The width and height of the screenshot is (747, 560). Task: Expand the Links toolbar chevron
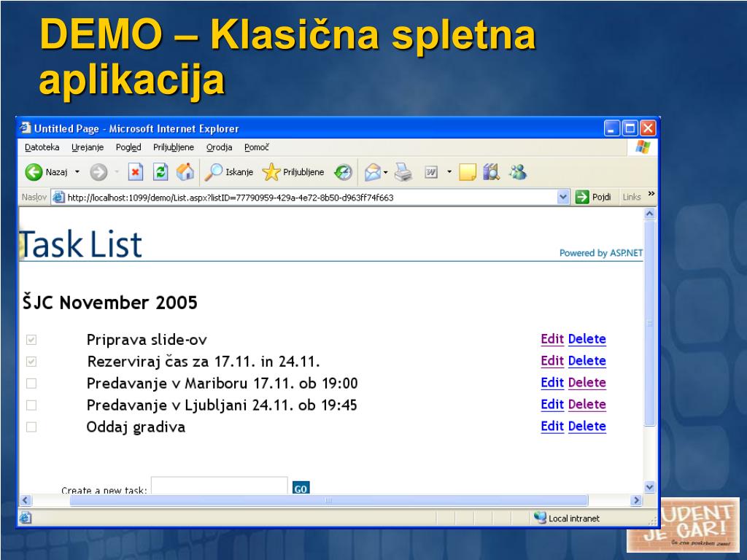click(x=651, y=194)
